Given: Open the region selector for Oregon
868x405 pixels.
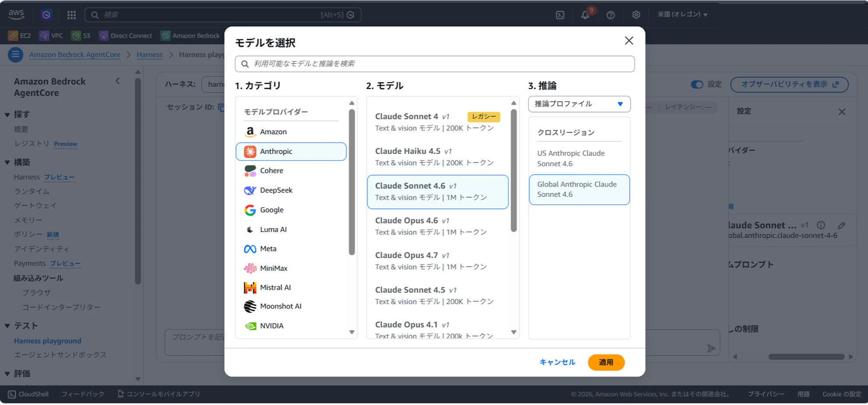Looking at the screenshot, I should 682,14.
